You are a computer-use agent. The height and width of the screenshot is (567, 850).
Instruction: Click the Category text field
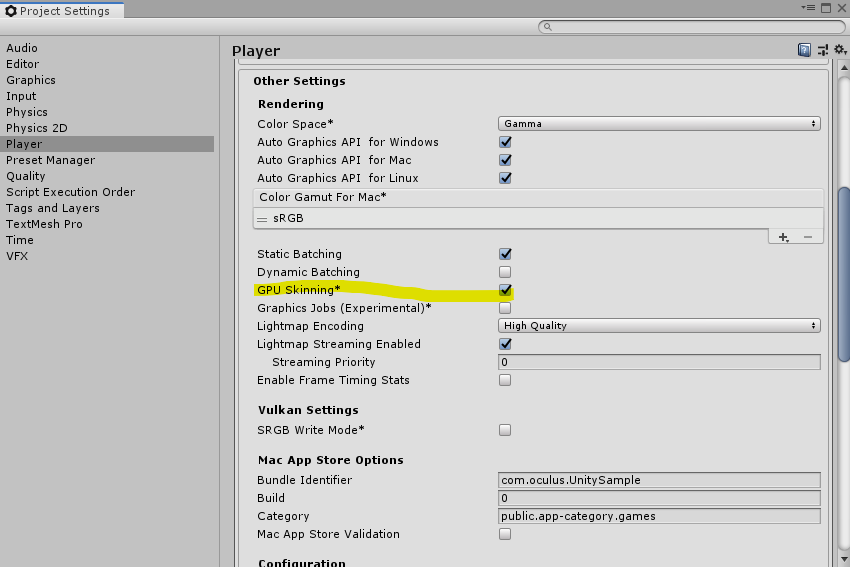coord(659,516)
